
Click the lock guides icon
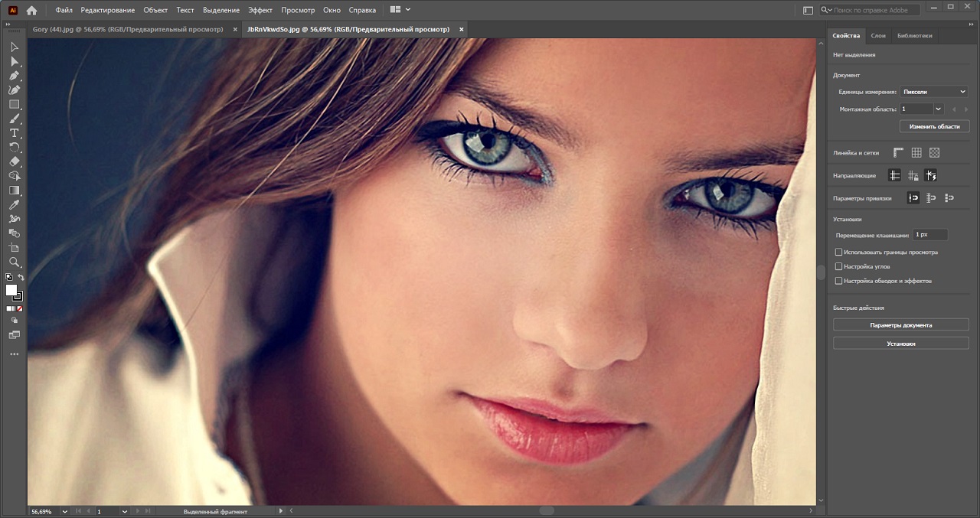(912, 175)
